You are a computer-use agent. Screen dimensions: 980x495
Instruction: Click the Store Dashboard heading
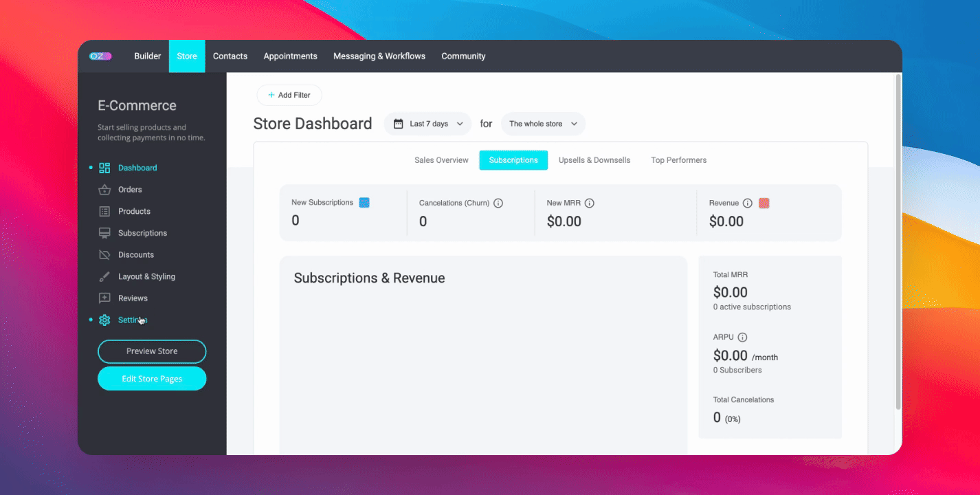click(x=313, y=124)
